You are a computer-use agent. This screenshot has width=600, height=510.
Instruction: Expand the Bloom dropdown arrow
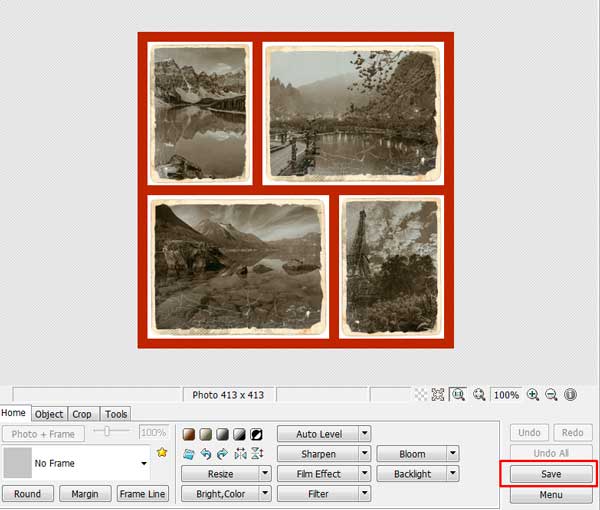[x=453, y=453]
